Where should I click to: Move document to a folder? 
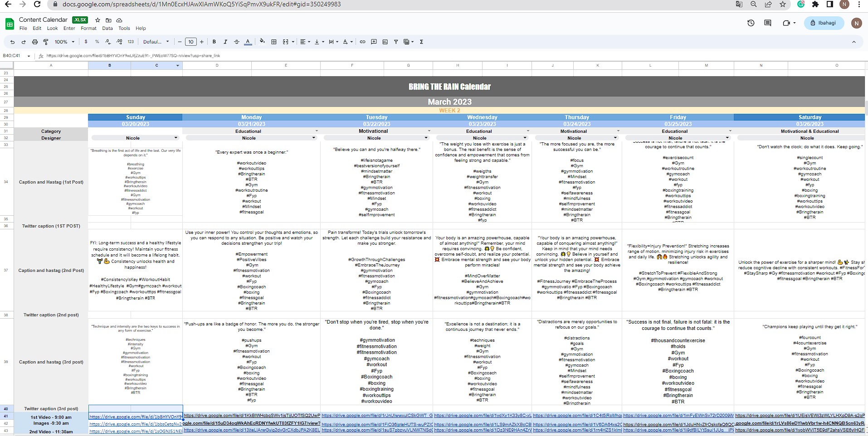pos(108,20)
